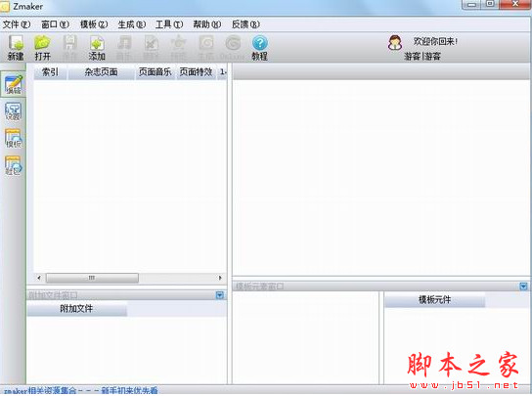
Task: Minimize the Zmaker window
Action: 471,5
